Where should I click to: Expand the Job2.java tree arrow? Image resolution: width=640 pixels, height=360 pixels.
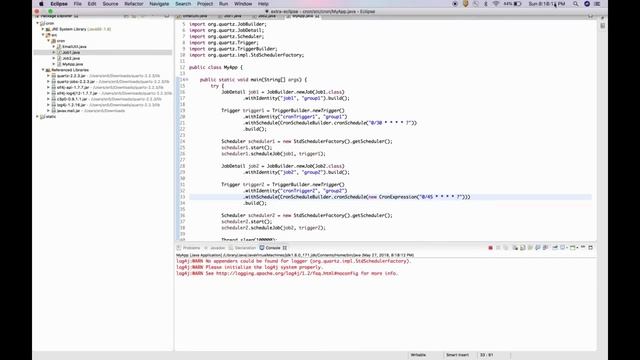(x=53, y=58)
